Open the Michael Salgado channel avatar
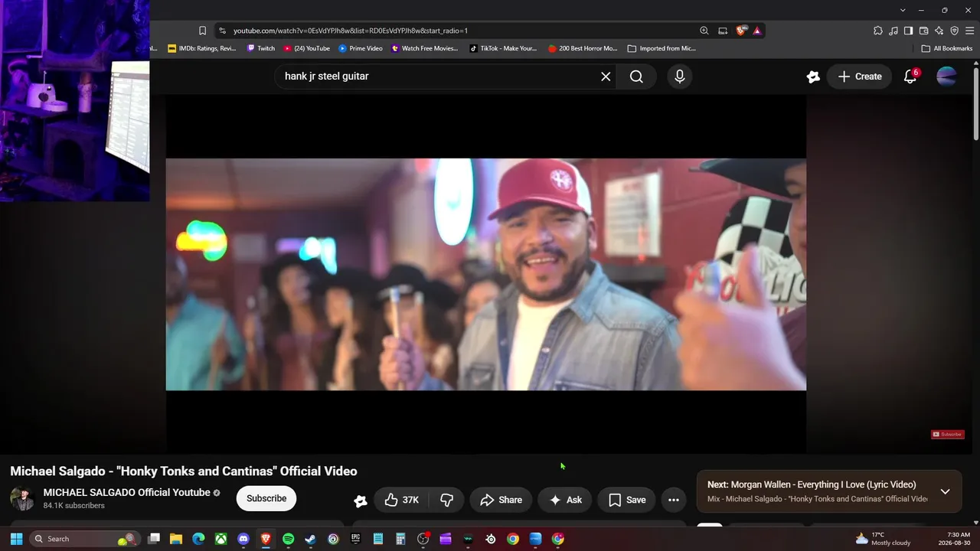The width and height of the screenshot is (980, 551). [22, 498]
